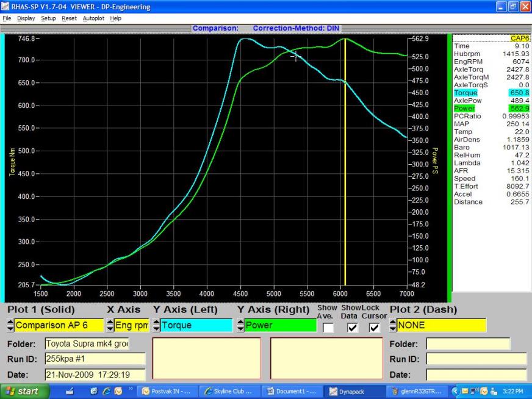The height and width of the screenshot is (399, 532).
Task: Click the Plot 1 Run ID field
Action: (95, 359)
